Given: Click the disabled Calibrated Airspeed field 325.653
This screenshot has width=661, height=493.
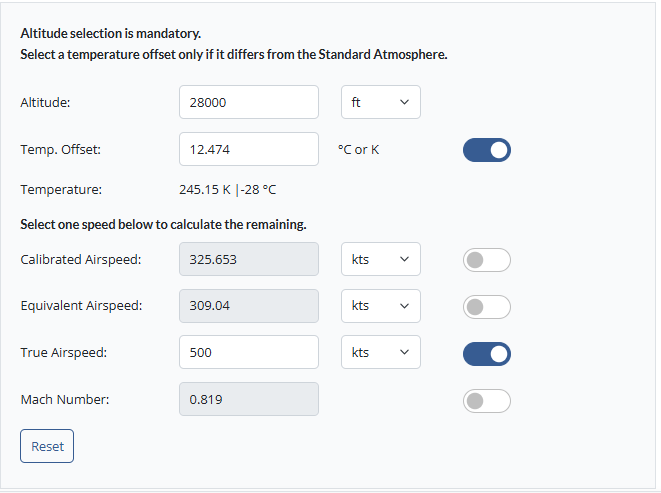Looking at the screenshot, I should click(x=249, y=259).
